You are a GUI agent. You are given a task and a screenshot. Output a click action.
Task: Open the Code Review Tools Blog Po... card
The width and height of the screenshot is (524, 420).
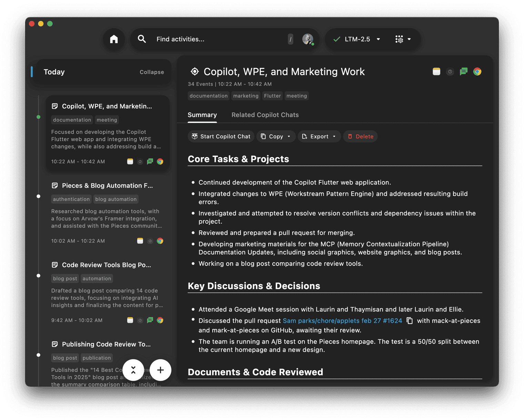click(108, 292)
